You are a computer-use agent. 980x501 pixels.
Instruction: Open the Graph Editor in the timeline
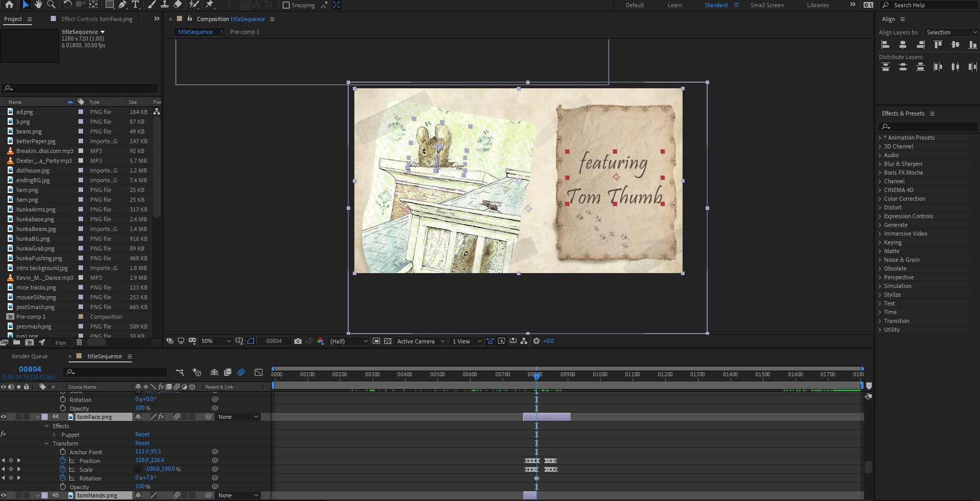258,372
